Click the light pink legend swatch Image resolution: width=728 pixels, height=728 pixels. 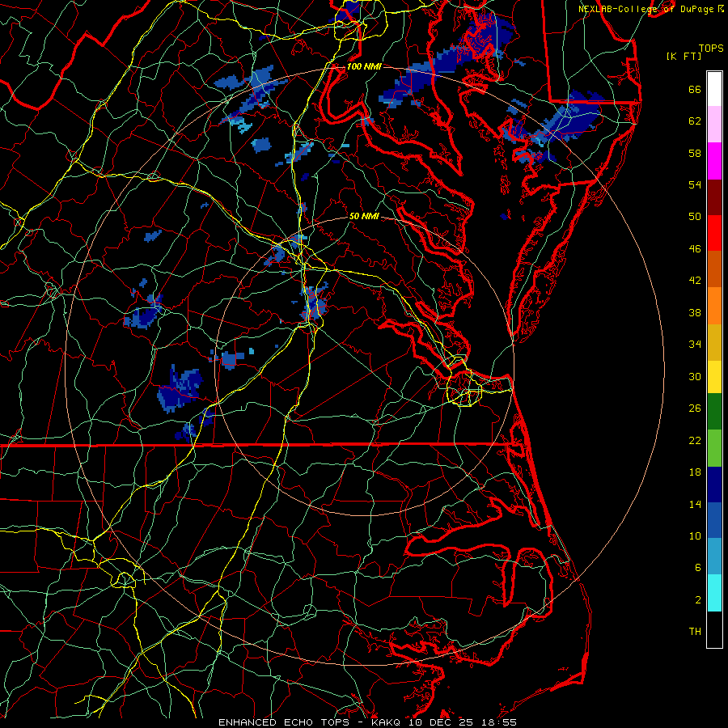click(714, 125)
